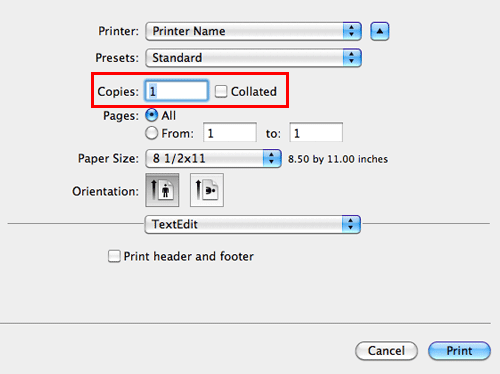Image resolution: width=500 pixels, height=374 pixels.
Task: Click the Print button
Action: (459, 351)
